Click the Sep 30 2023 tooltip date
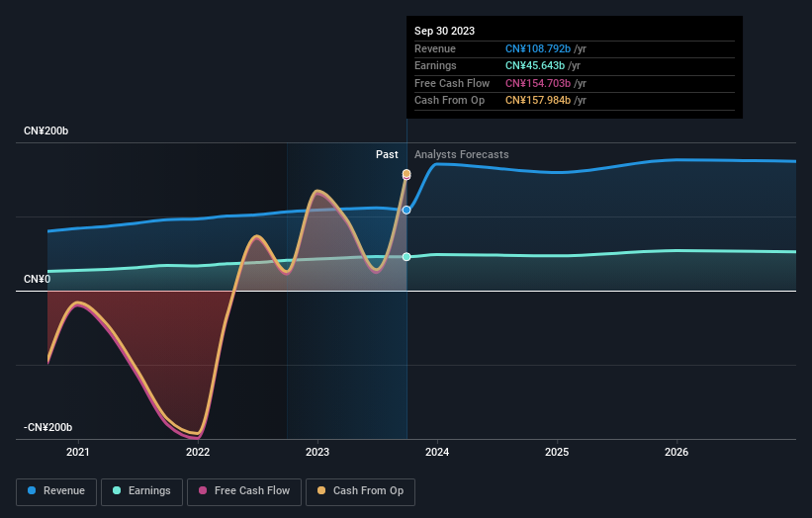Image resolution: width=812 pixels, height=518 pixels. [444, 31]
